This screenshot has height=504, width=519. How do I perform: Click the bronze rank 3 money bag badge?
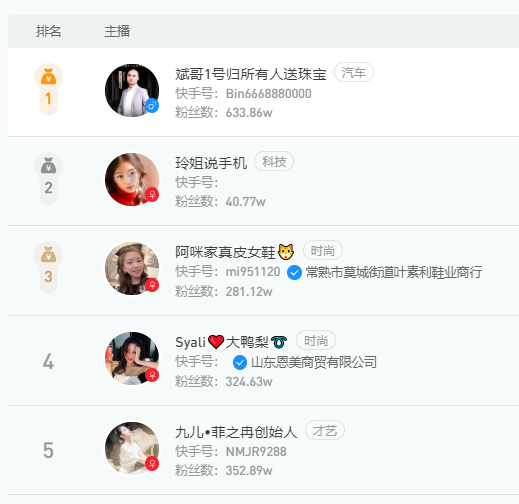(x=48, y=268)
